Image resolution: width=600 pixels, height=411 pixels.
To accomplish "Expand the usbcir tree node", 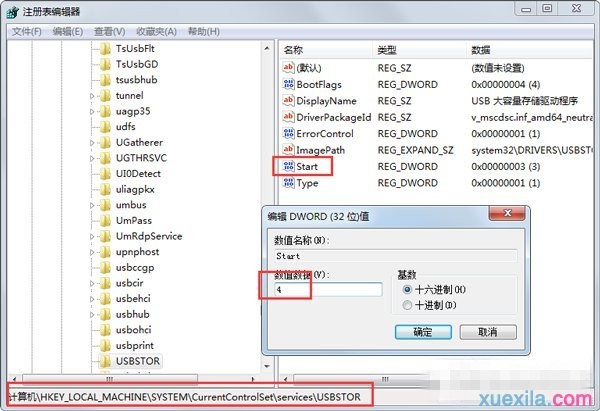I will coord(92,284).
